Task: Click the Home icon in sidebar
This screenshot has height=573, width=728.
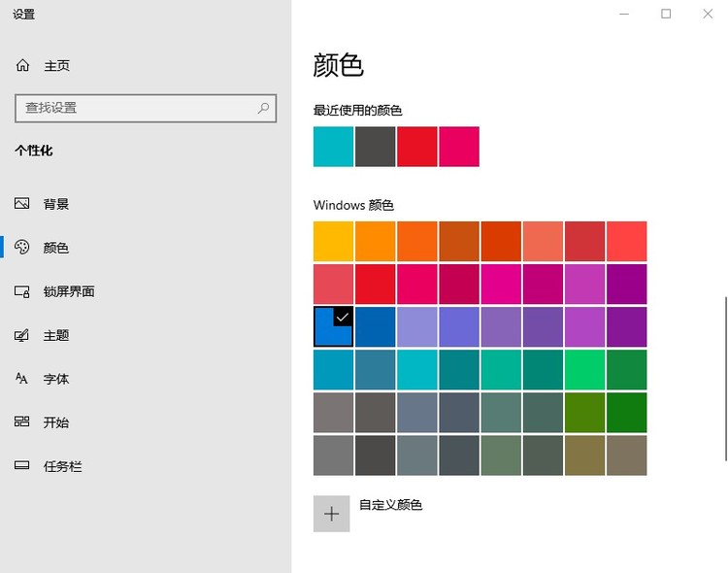Action: (22, 65)
